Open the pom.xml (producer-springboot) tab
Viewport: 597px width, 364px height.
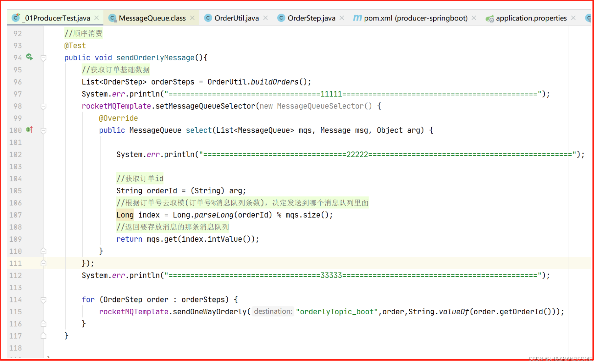coord(416,18)
